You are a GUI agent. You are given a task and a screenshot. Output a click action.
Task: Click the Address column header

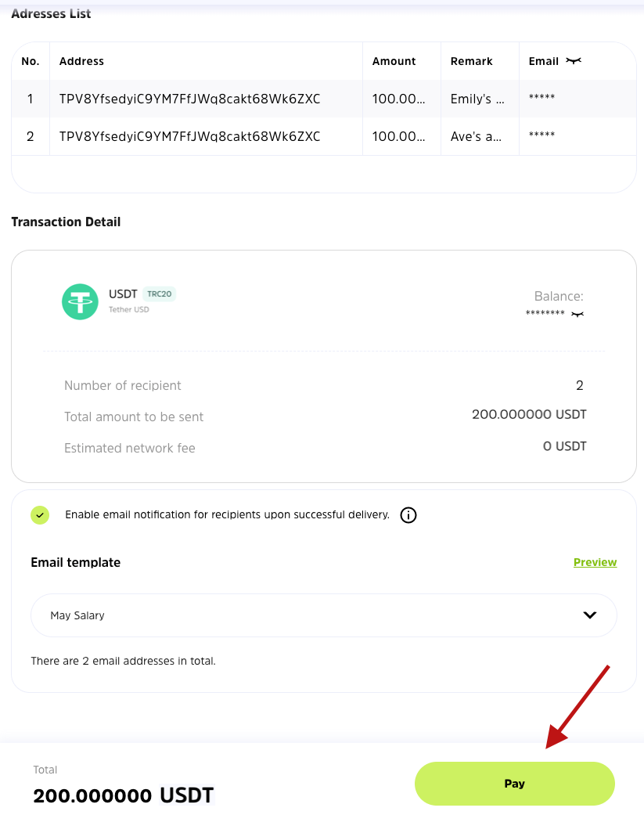[81, 61]
